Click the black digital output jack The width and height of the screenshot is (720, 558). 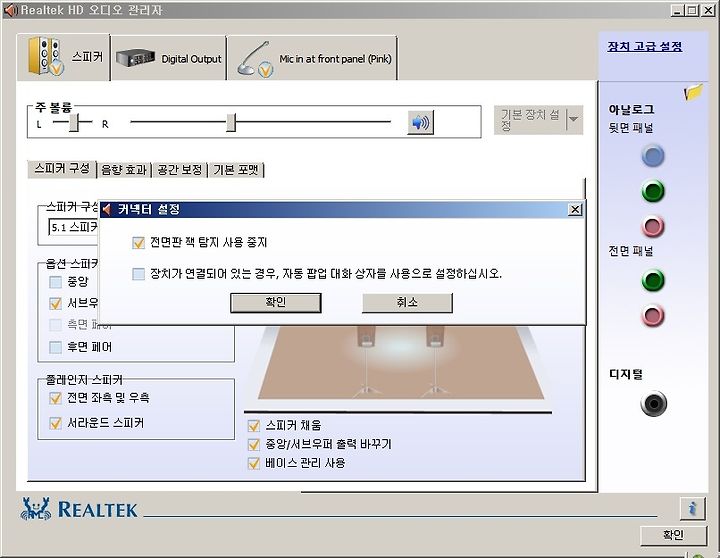point(653,404)
